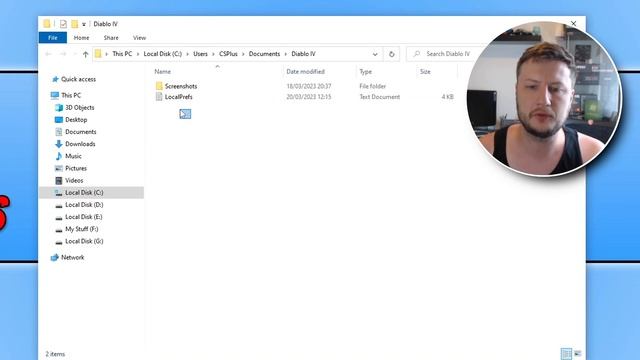Switch to large icons view layout

pos(578,353)
